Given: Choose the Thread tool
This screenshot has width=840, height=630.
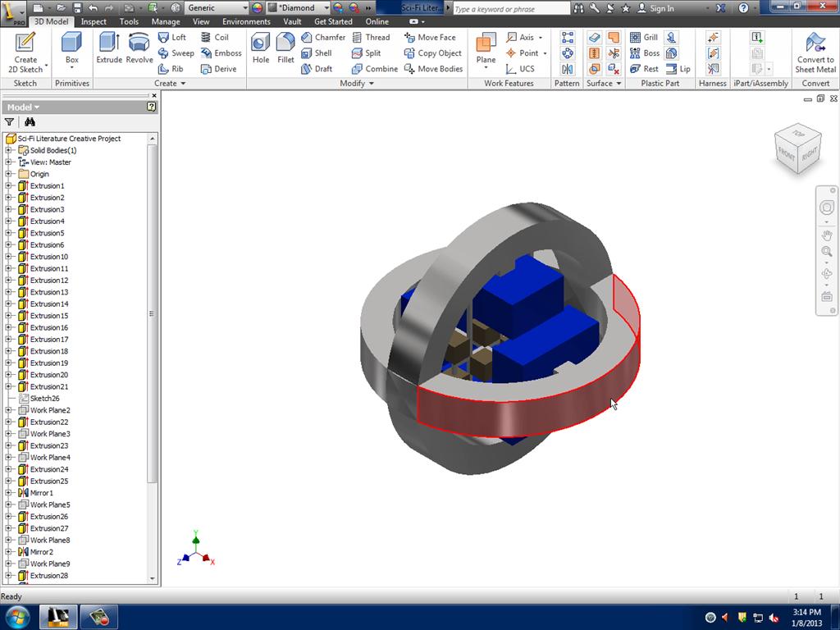Looking at the screenshot, I should 371,37.
